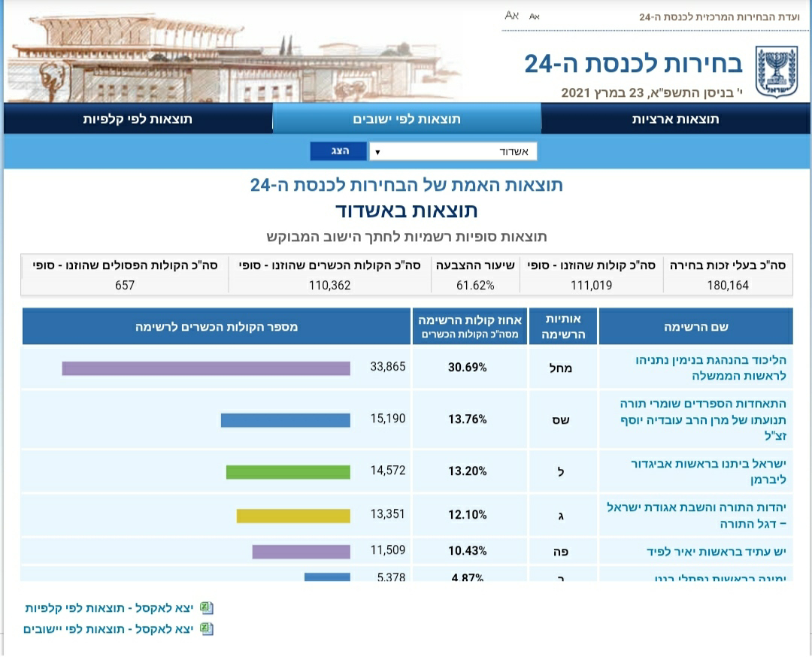This screenshot has width=812, height=657.
Task: Click the Israel state emblem logo
Action: point(776,71)
